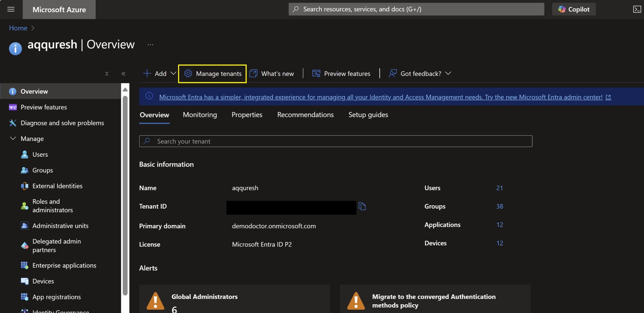Click the breadcrumb chevron after Home
Screen dimensions: 644x313
33,28
